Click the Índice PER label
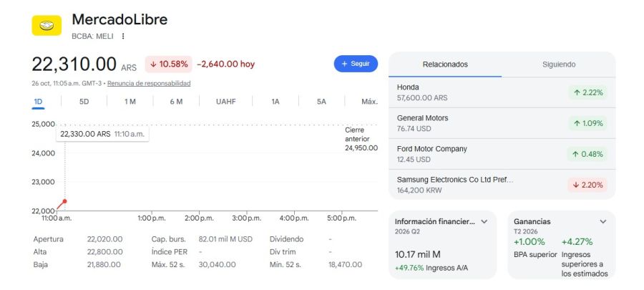This screenshot has width=644, height=290. (169, 252)
